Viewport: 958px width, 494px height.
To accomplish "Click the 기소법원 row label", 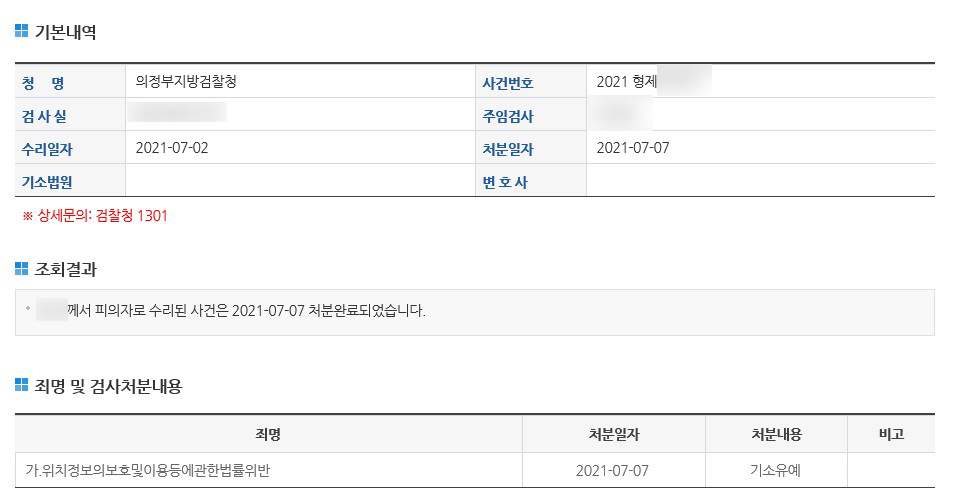I will pyautogui.click(x=47, y=182).
